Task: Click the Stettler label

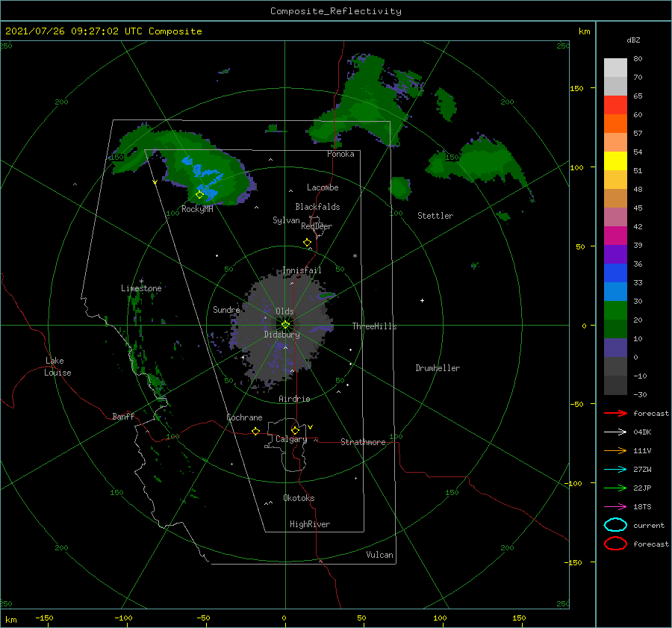Action: tap(435, 216)
